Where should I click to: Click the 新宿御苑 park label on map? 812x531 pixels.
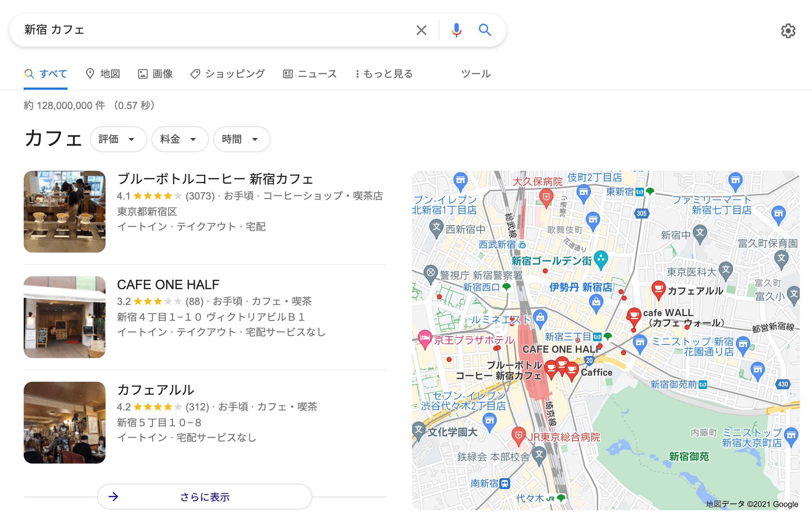pyautogui.click(x=689, y=456)
